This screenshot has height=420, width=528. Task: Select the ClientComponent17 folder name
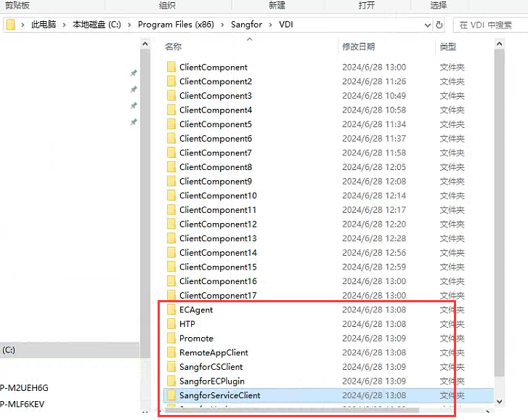(218, 295)
